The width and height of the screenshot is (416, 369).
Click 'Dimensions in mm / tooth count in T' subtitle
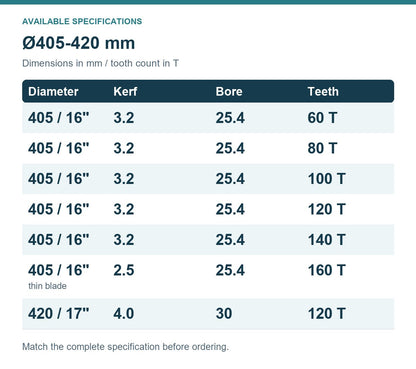point(100,63)
